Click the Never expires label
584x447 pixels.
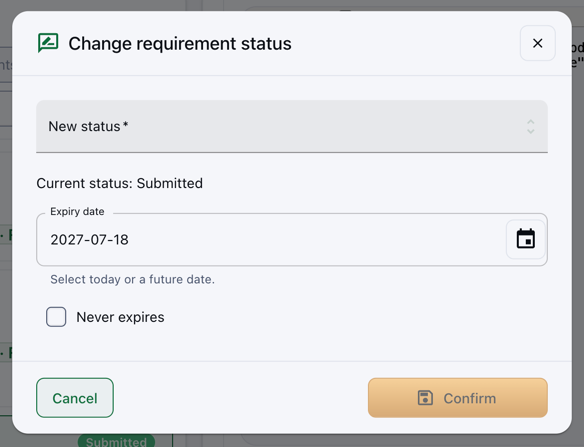[x=120, y=317]
